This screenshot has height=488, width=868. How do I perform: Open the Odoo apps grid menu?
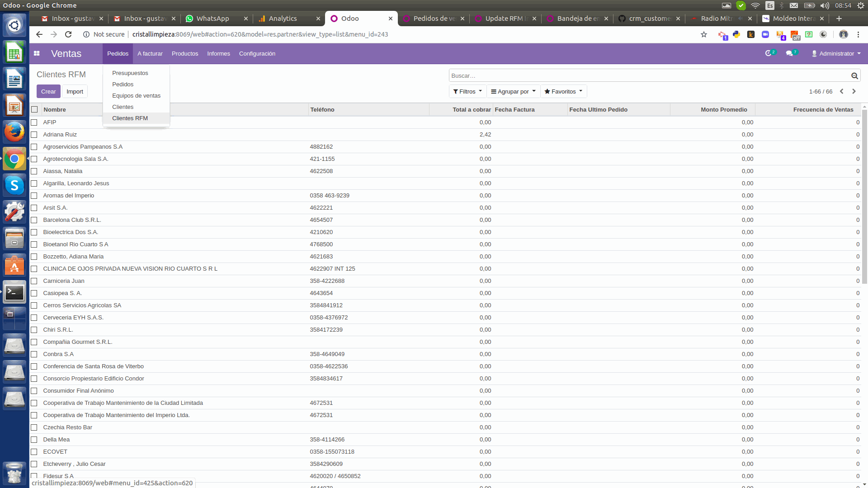pos(37,53)
